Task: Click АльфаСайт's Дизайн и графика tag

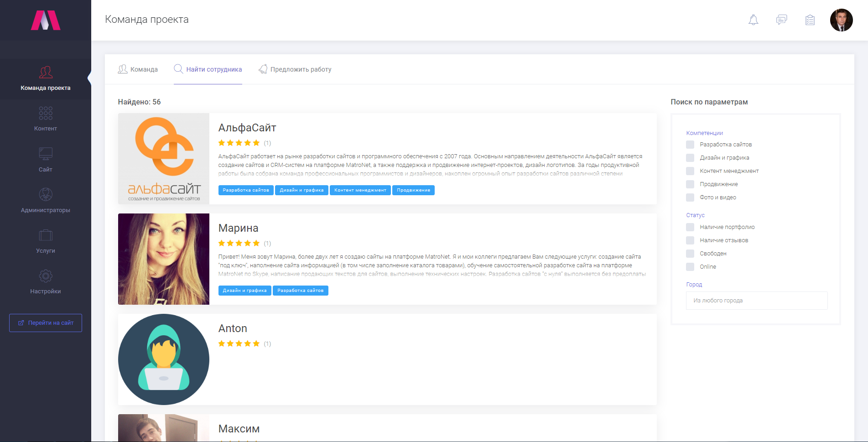Action: point(301,190)
